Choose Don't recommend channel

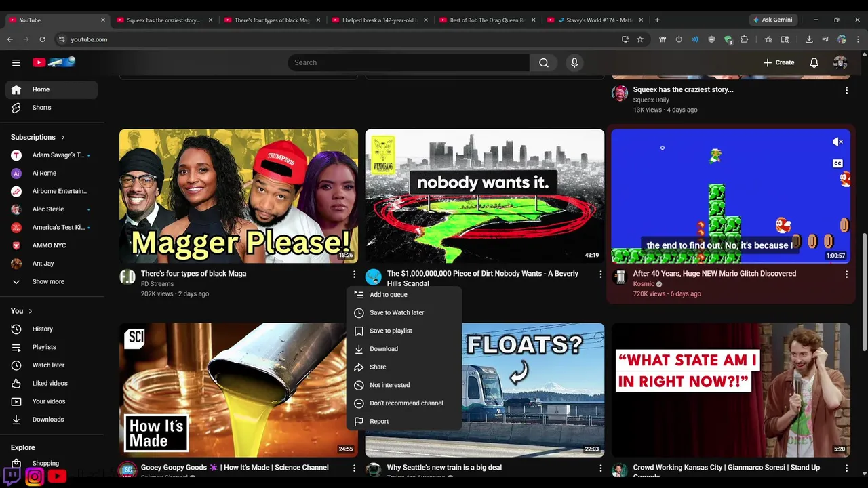click(404, 403)
